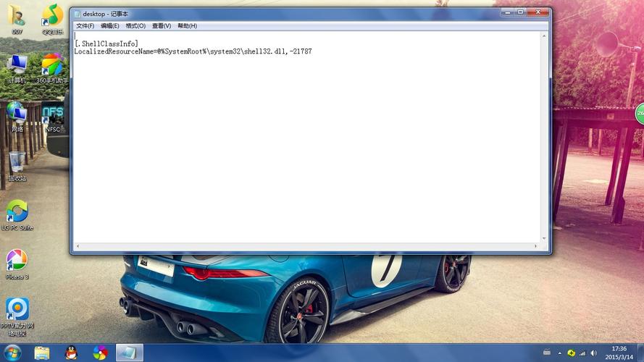Click the Notepad vertical scrollbar down arrow
Screen dimensions: 644x362
[x=545, y=237]
